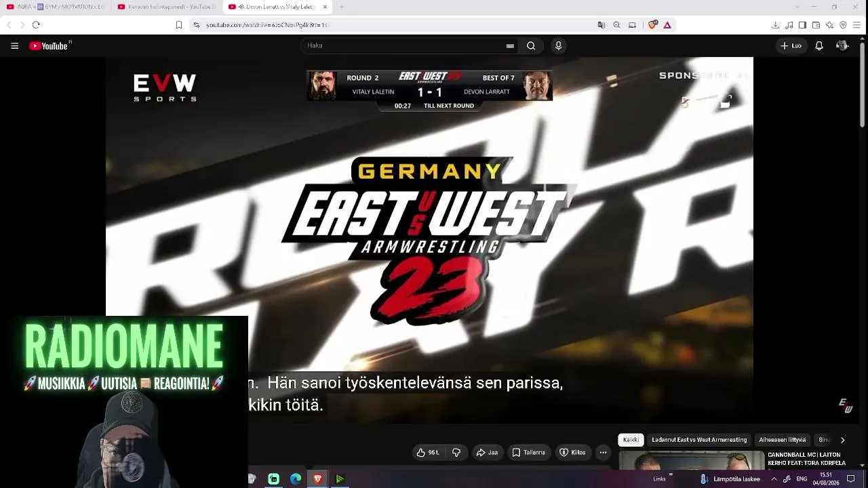Screen dimensions: 868x488
Task: Click the Kiitos thanks button
Action: pyautogui.click(x=572, y=453)
